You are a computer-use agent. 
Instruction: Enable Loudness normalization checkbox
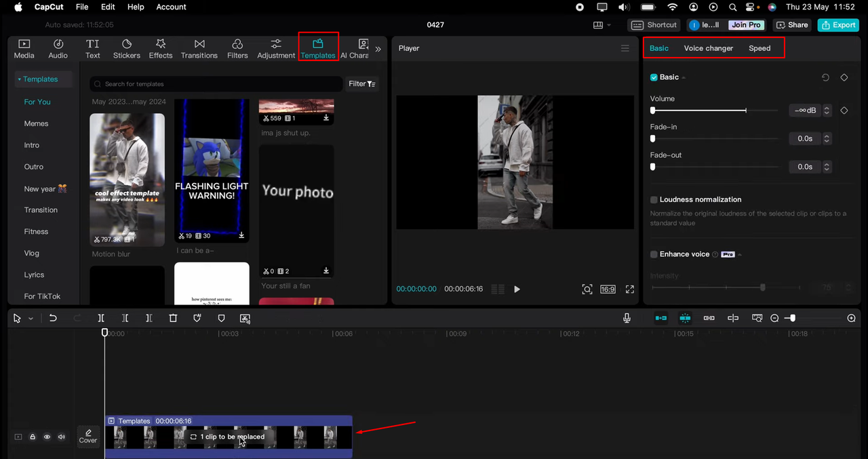coord(654,200)
